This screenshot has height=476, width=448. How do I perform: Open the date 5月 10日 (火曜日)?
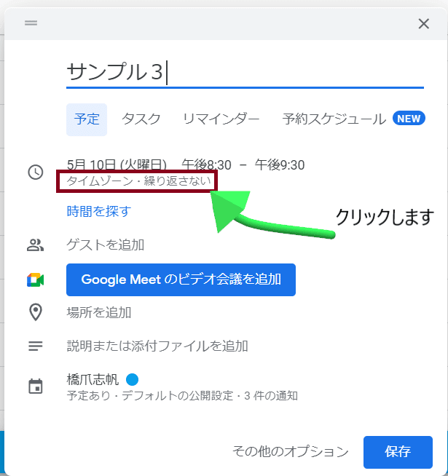coord(117,164)
